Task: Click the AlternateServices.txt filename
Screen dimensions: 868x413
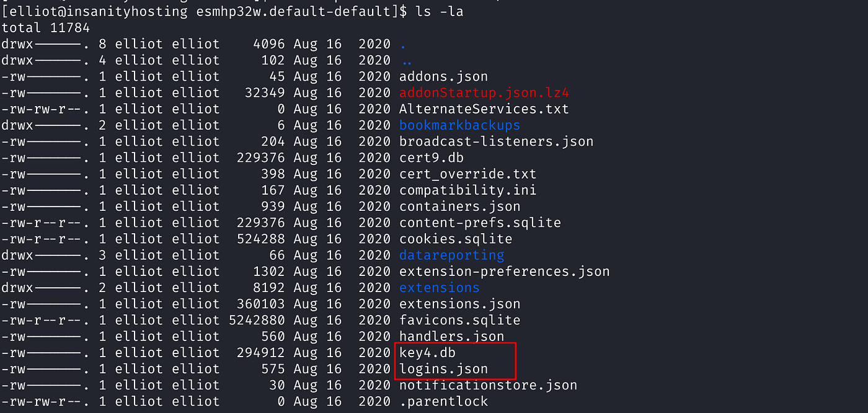Action: click(484, 109)
